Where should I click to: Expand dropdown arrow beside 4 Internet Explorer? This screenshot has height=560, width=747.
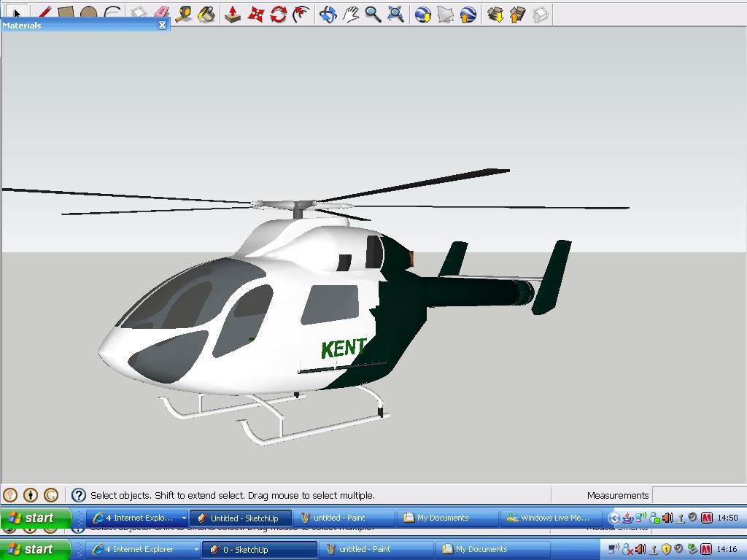point(196,549)
